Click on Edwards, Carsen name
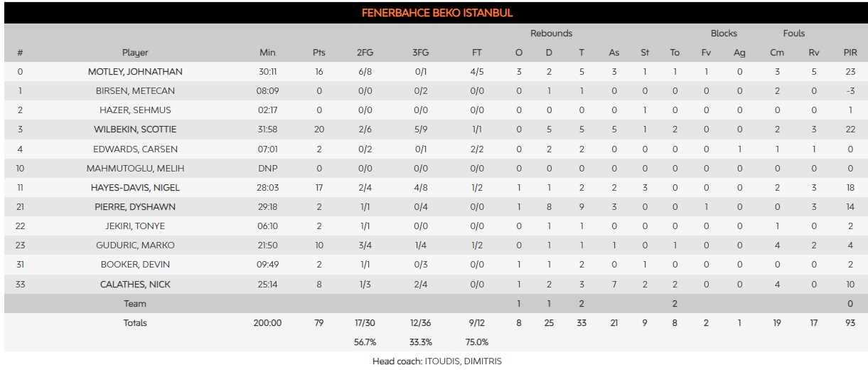The image size is (868, 370). click(135, 149)
